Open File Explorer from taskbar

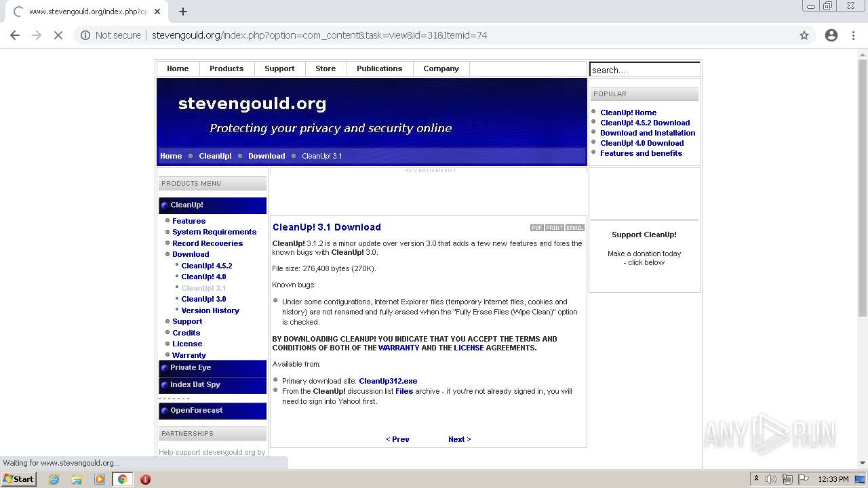coord(77,479)
